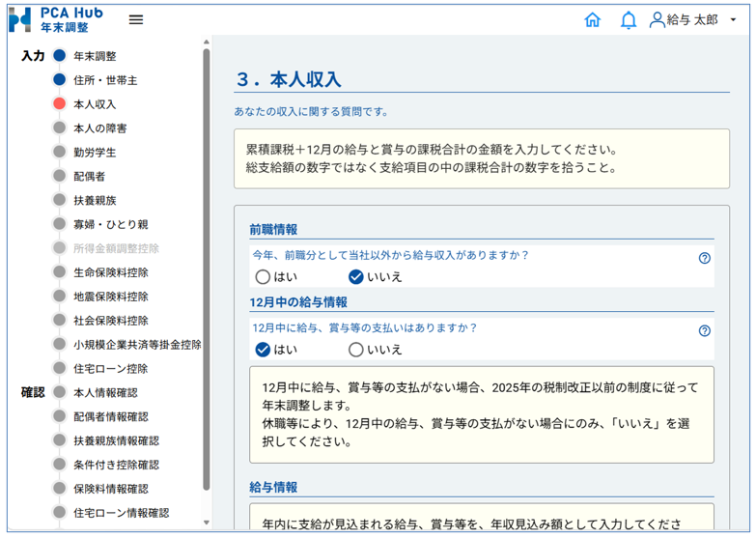Screen dimensions: 756x538
Task: Go to the home icon
Action: [x=593, y=19]
